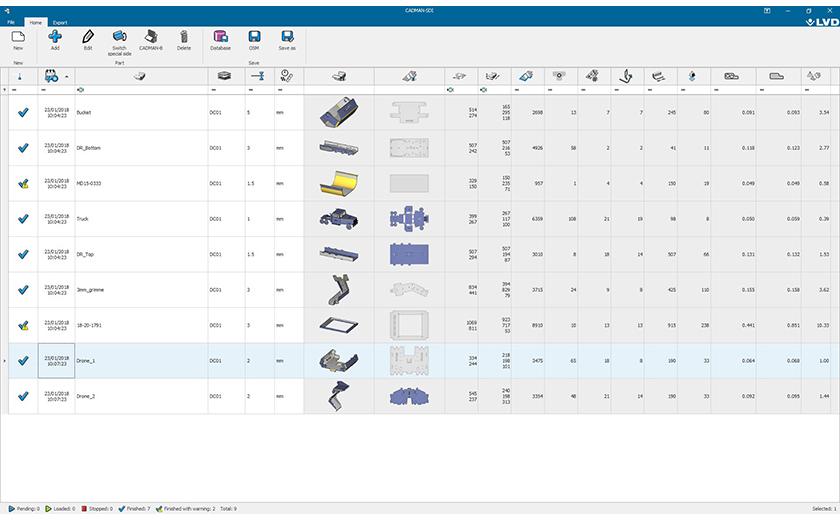
Task: Open filter operator for the thickness column
Action: [x=251, y=90]
